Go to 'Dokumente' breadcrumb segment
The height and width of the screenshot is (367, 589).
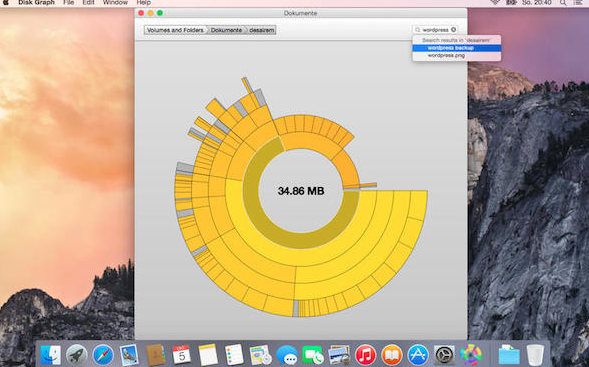(x=226, y=30)
